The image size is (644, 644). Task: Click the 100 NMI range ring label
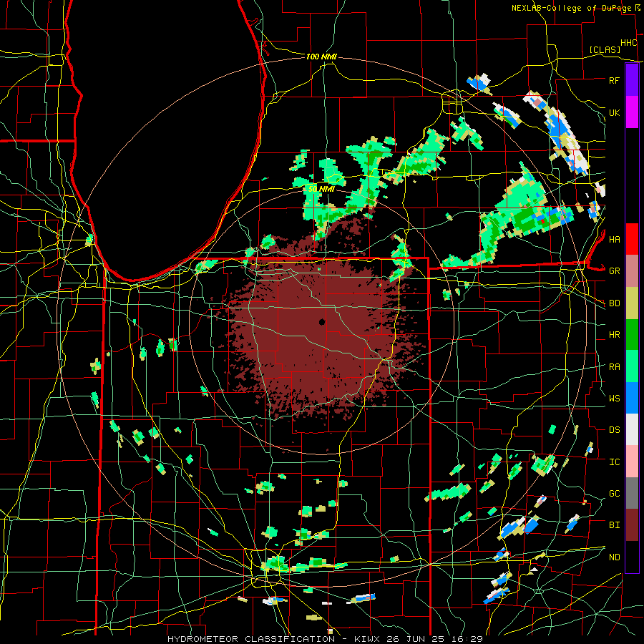point(321,57)
